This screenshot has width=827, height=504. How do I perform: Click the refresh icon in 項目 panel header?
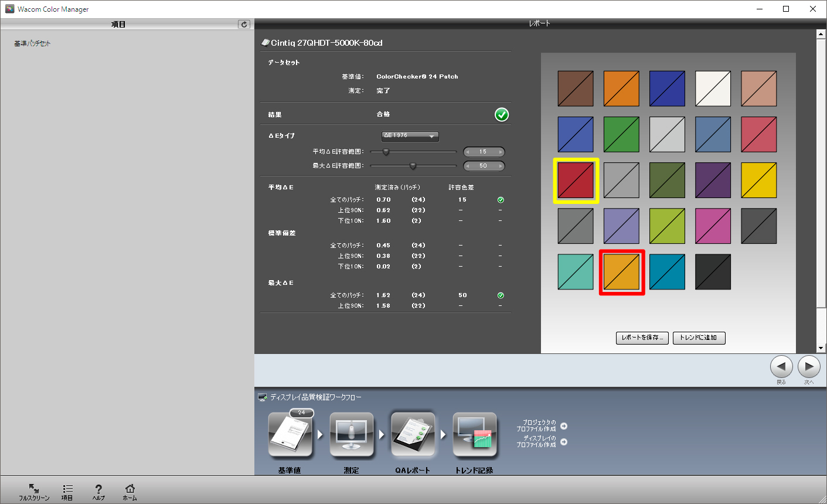[244, 24]
